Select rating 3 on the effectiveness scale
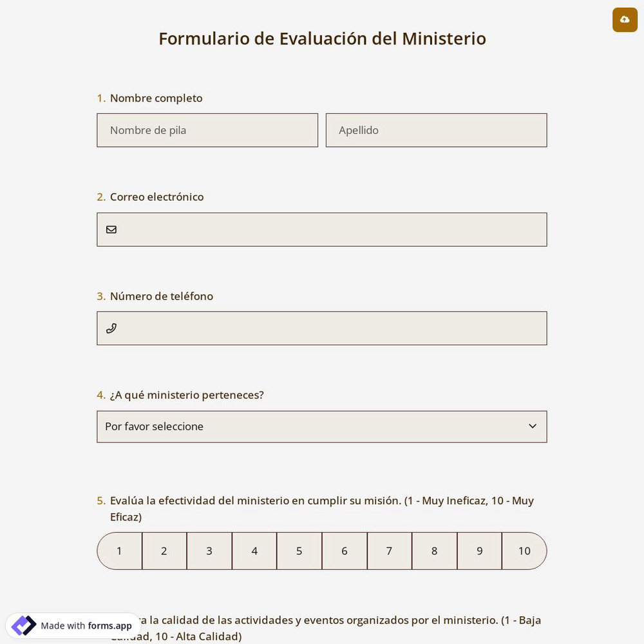 [x=209, y=551]
